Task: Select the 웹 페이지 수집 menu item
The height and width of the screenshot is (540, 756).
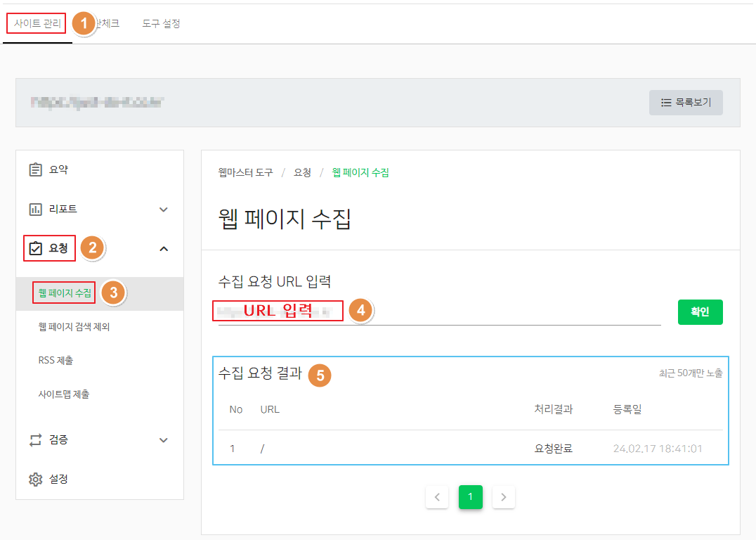Action: click(x=64, y=293)
